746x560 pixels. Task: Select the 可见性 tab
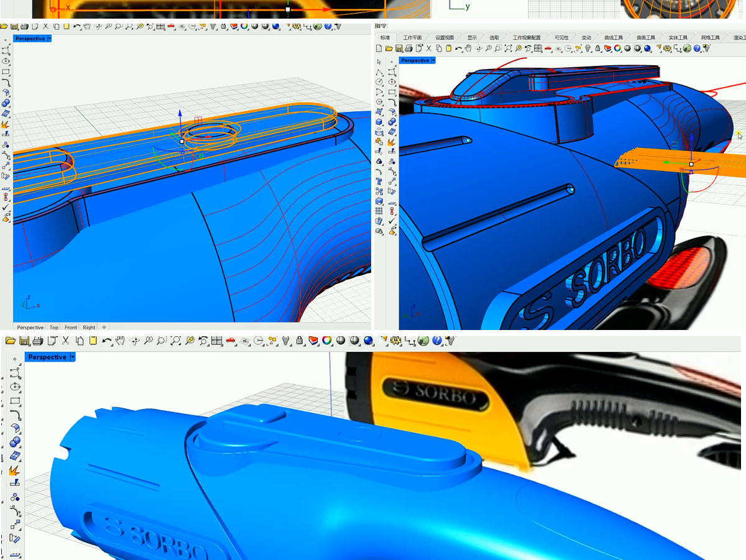(561, 37)
